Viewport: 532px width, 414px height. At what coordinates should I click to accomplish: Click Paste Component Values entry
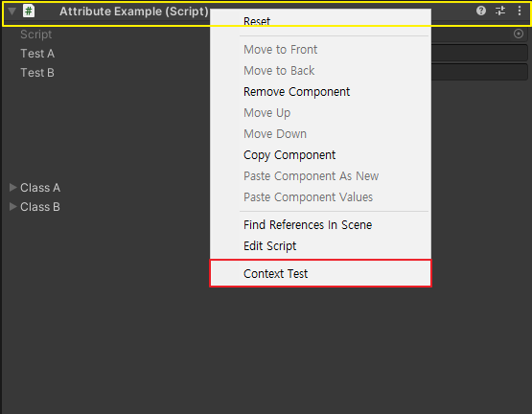[x=320, y=197]
